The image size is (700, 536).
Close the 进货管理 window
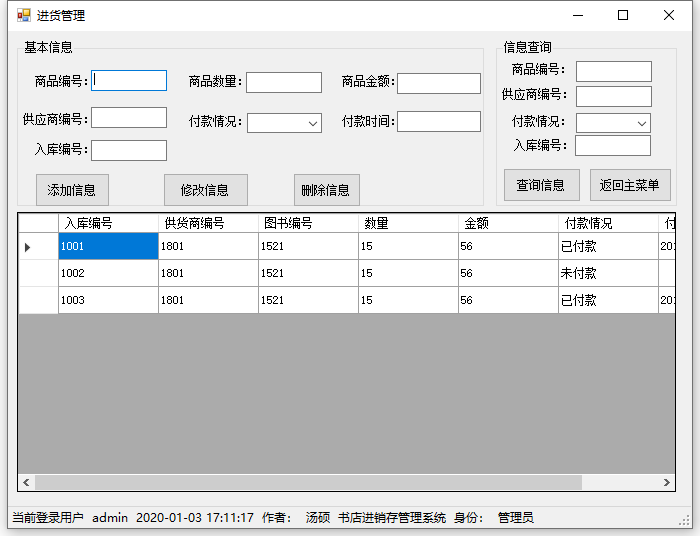(x=669, y=16)
